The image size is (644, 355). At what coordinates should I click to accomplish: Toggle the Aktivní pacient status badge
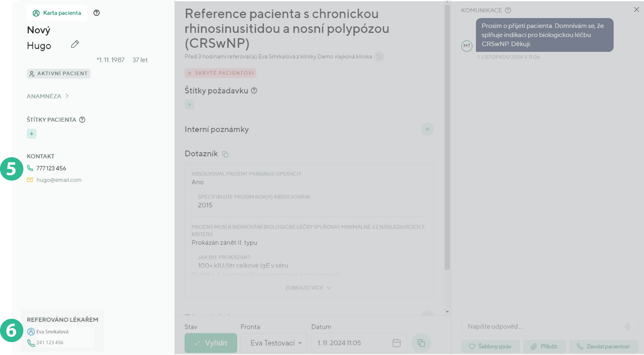(58, 74)
